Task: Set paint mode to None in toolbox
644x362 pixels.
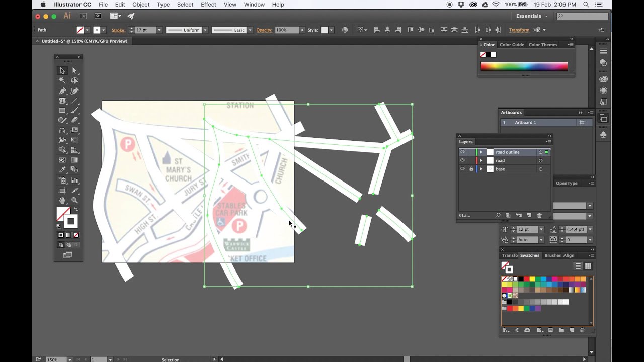Action: (76, 235)
